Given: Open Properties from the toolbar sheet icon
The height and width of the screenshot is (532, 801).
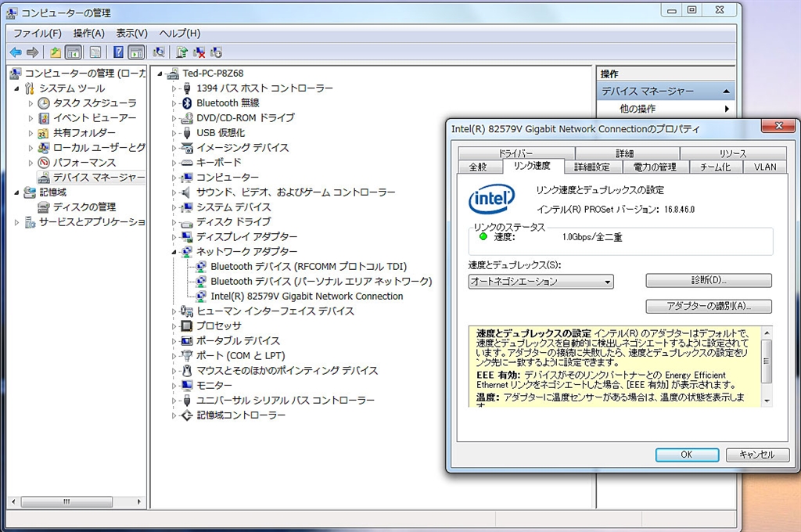Looking at the screenshot, I should 95,52.
